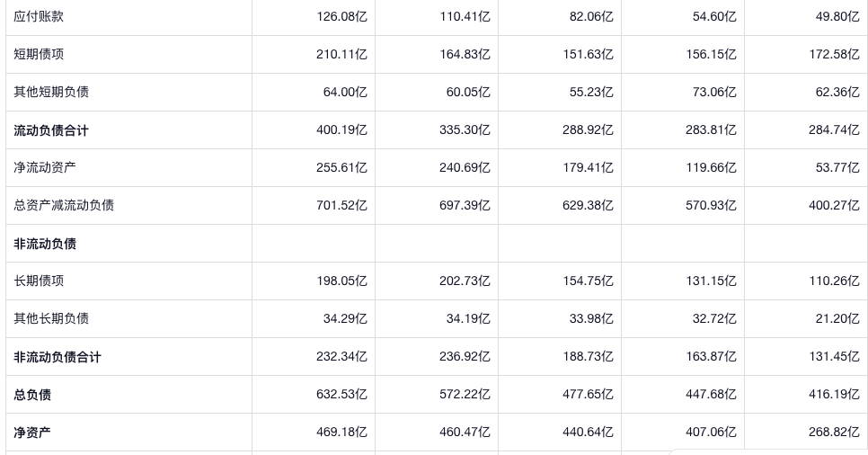Click the 53.77亿 net current assets value
The width and height of the screenshot is (868, 455).
pyautogui.click(x=837, y=167)
